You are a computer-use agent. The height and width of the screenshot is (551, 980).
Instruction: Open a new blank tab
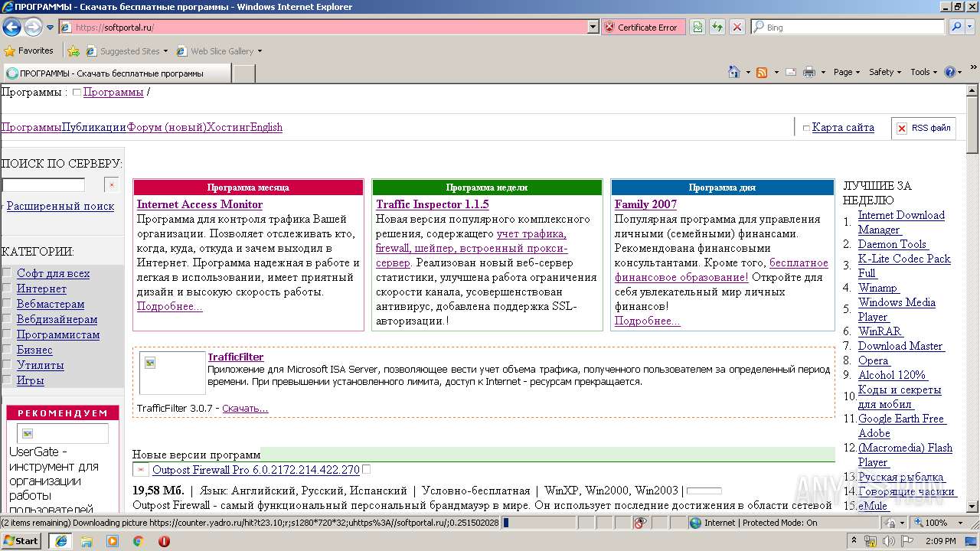tap(243, 73)
